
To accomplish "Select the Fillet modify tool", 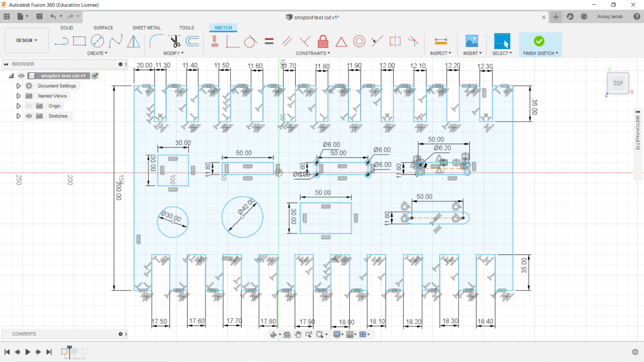I will [x=156, y=41].
